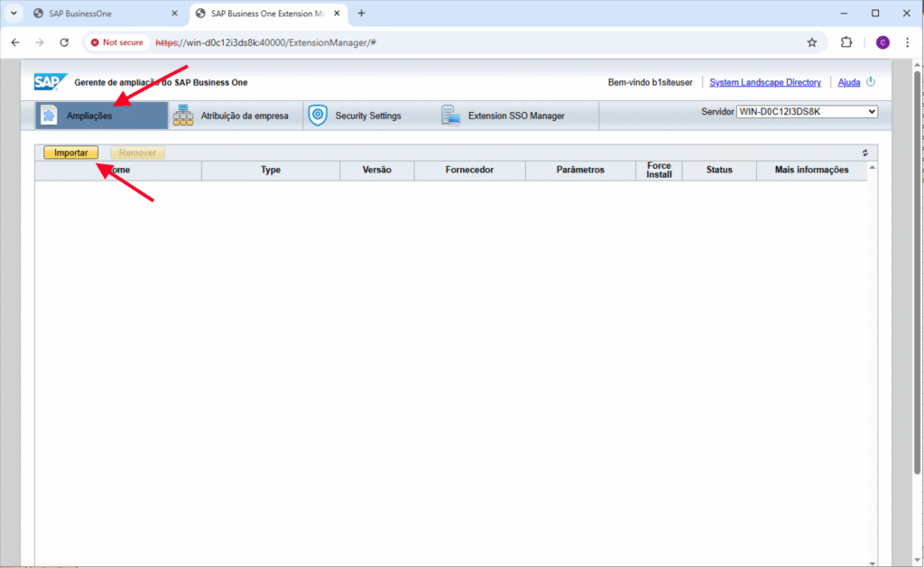Reload the page in Chrome

[x=64, y=42]
